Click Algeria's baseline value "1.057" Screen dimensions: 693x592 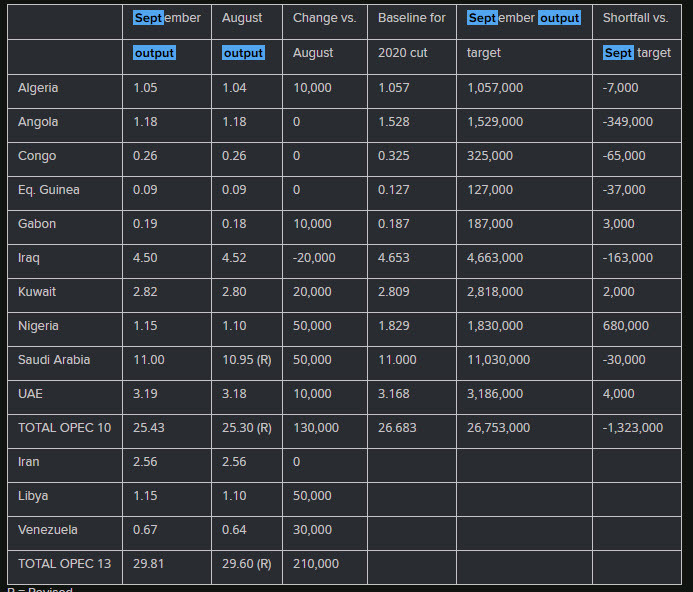point(393,88)
